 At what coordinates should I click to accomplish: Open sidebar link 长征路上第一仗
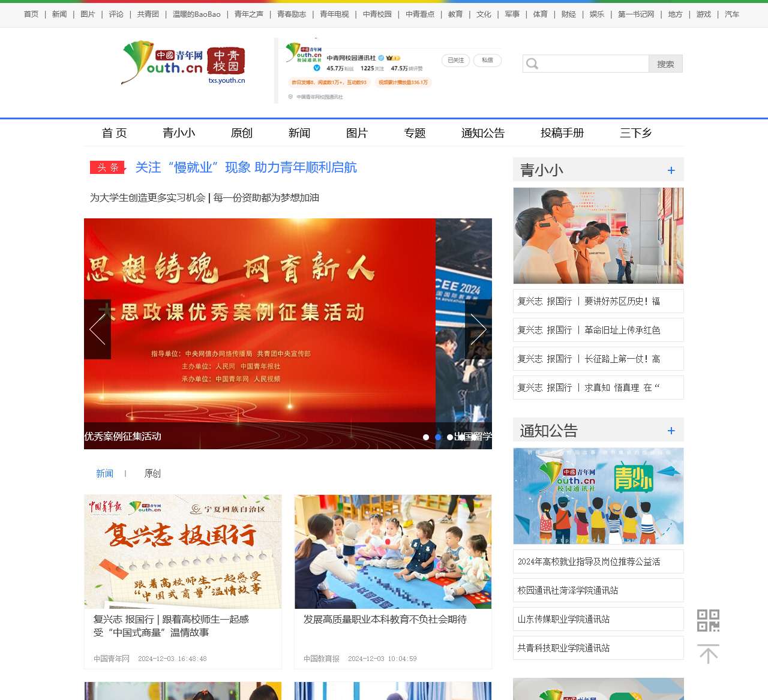pyautogui.click(x=598, y=359)
